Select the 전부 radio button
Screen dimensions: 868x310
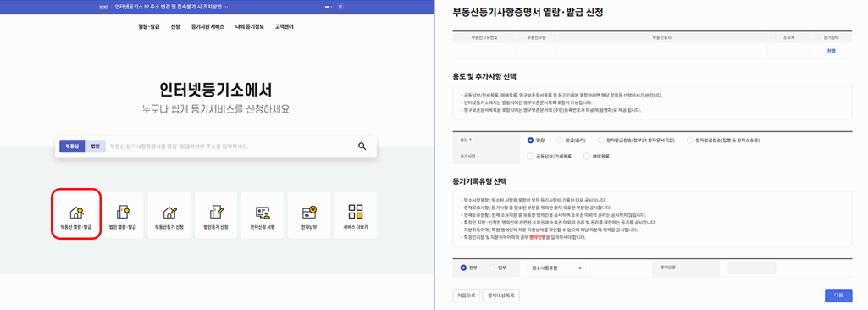click(464, 268)
